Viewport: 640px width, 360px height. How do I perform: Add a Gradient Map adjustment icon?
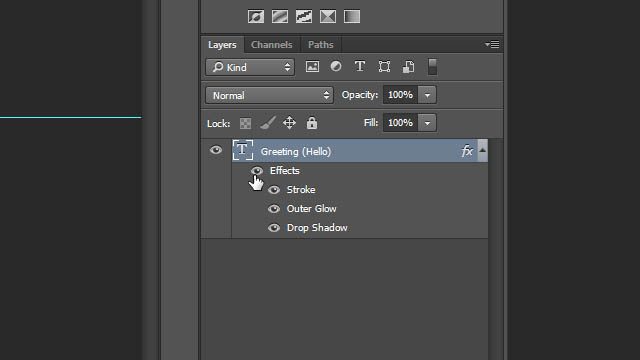(x=352, y=17)
